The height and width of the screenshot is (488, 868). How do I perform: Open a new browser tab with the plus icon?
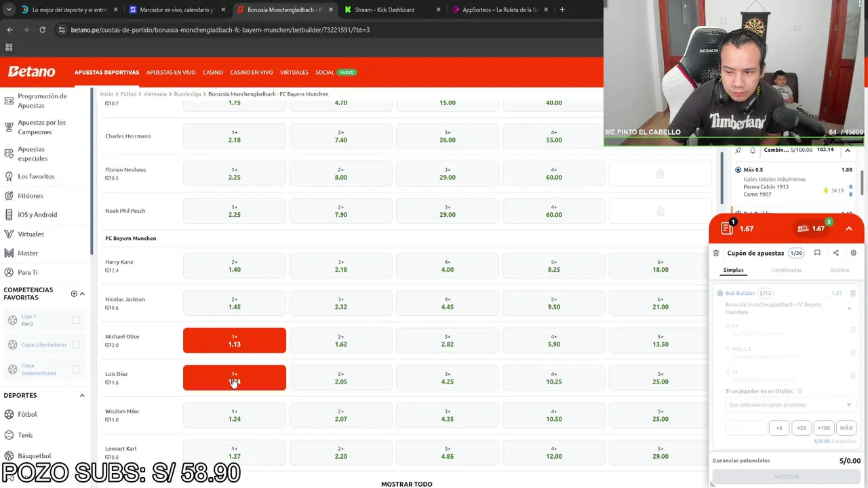[562, 9]
